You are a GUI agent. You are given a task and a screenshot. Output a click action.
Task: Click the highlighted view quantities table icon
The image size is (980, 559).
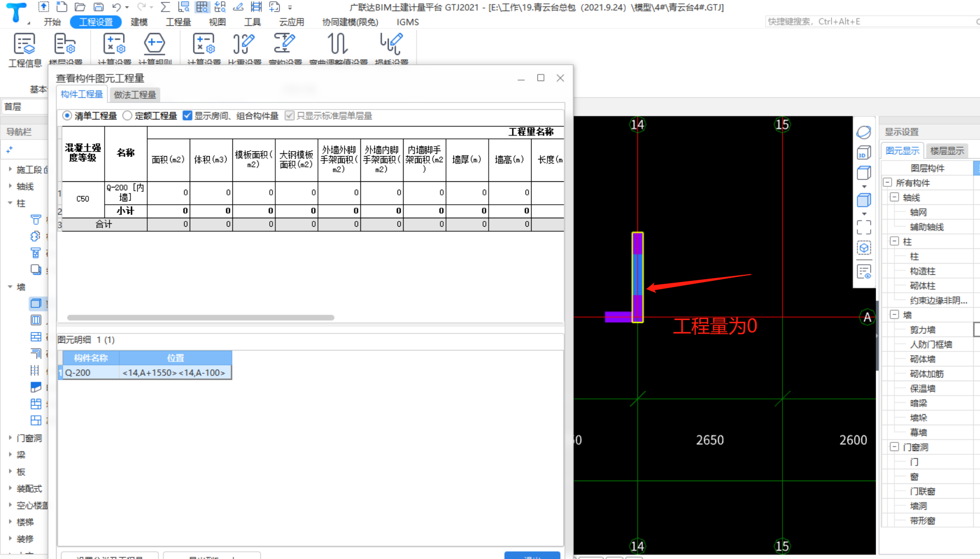point(202,7)
